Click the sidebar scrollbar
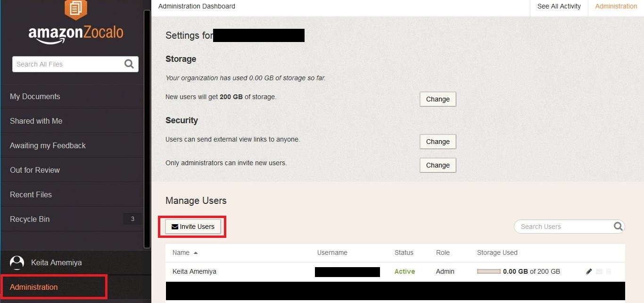This screenshot has height=303, width=644. [147, 128]
